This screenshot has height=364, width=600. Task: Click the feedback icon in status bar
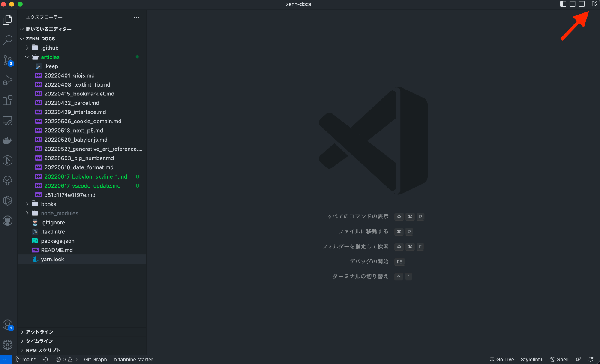[579, 360]
